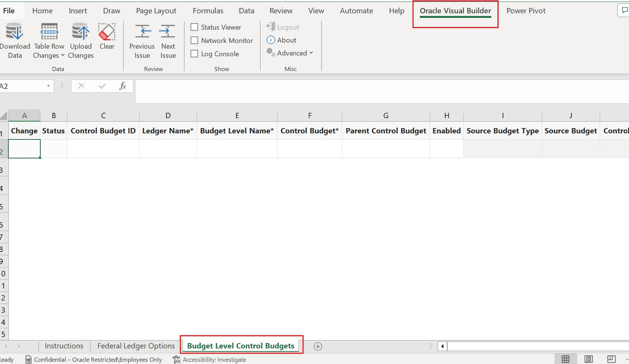The width and height of the screenshot is (629, 364).
Task: Click the Enabled header cell
Action: click(x=446, y=131)
